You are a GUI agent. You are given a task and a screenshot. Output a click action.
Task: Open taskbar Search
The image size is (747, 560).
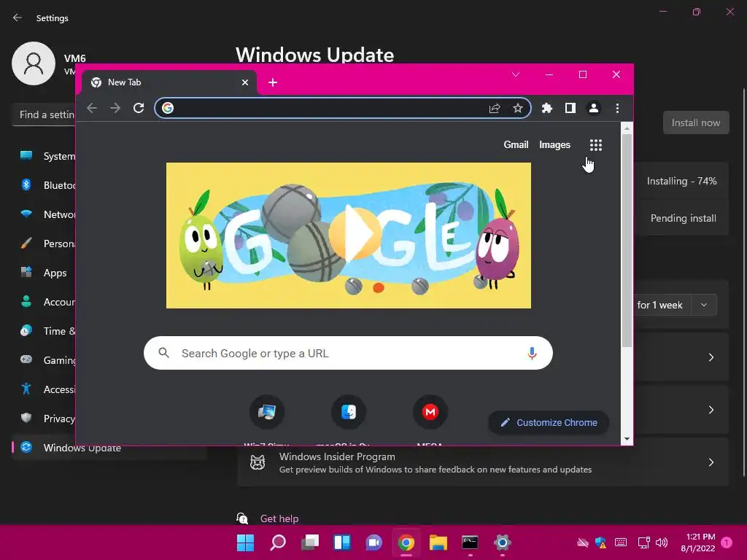coord(278,542)
